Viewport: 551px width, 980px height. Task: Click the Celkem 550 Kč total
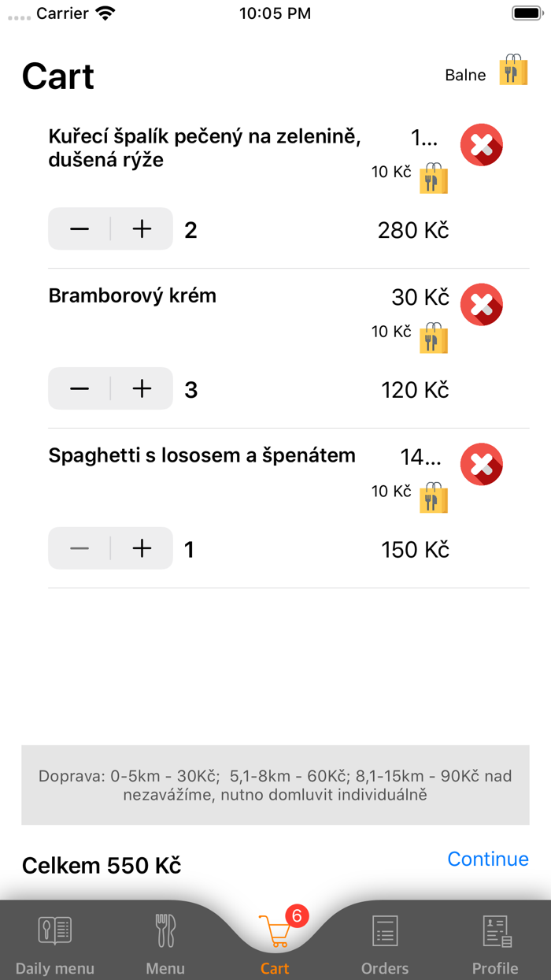pyautogui.click(x=101, y=864)
